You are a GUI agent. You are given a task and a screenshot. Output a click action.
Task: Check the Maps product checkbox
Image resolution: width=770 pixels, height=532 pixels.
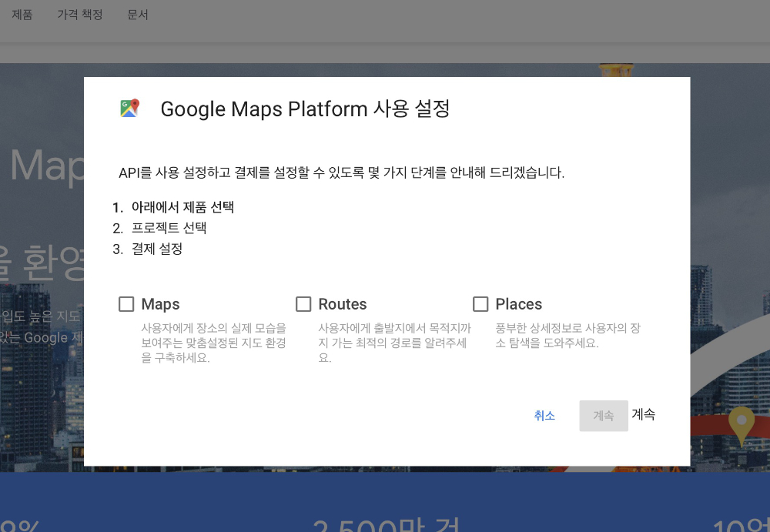click(126, 304)
